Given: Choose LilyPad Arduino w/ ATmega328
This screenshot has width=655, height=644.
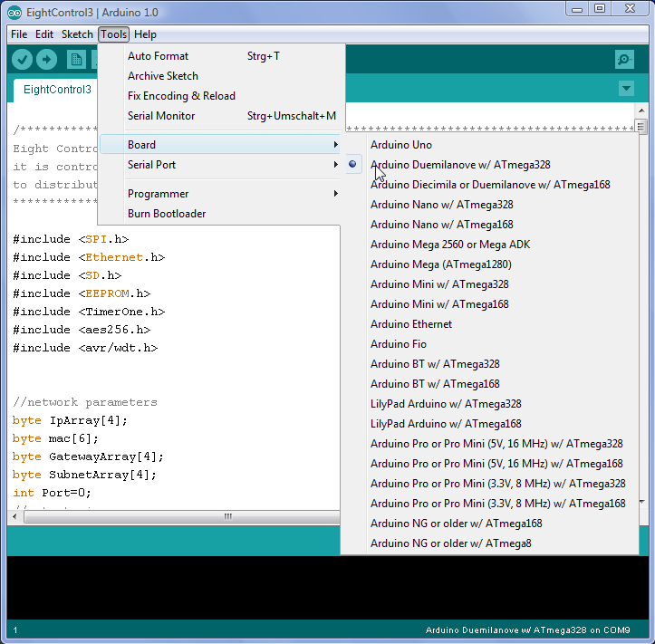Looking at the screenshot, I should pos(489,404).
